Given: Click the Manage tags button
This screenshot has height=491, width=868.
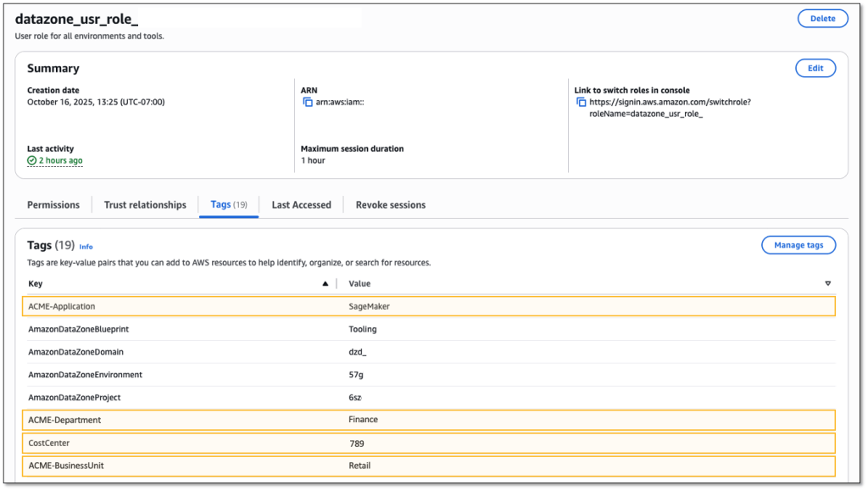Looking at the screenshot, I should (798, 245).
